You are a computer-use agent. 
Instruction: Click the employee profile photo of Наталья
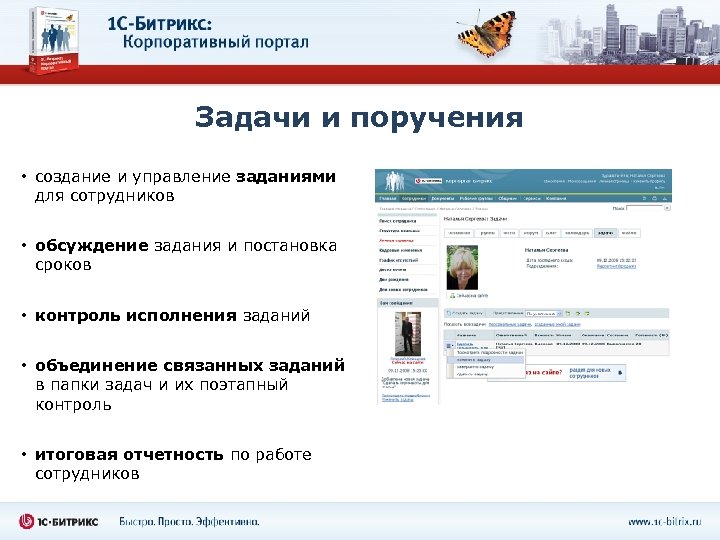pos(462,267)
